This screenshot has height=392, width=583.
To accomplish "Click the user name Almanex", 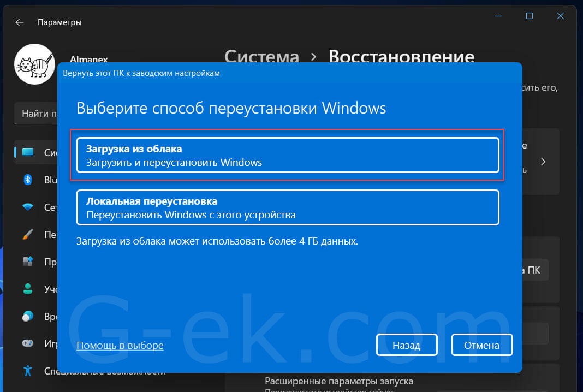I will pos(89,59).
